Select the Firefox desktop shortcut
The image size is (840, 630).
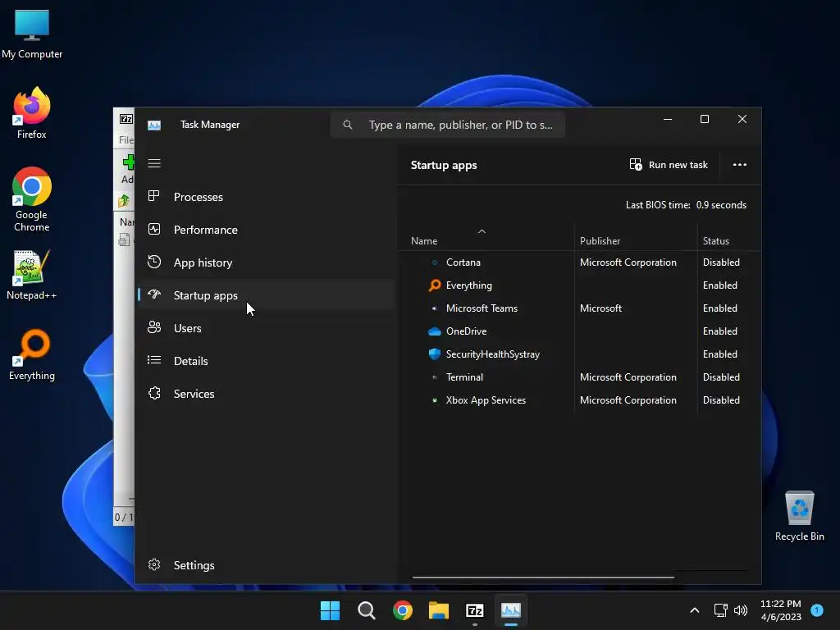(x=32, y=113)
